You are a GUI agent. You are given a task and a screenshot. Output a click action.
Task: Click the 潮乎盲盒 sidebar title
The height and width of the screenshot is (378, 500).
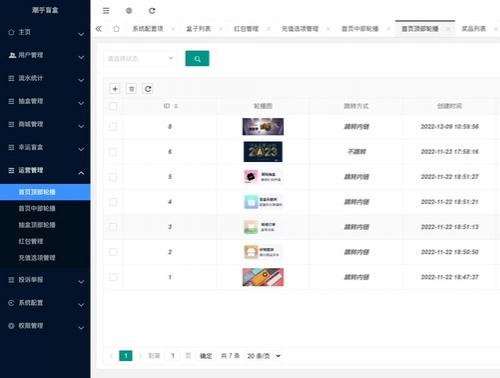pos(45,10)
